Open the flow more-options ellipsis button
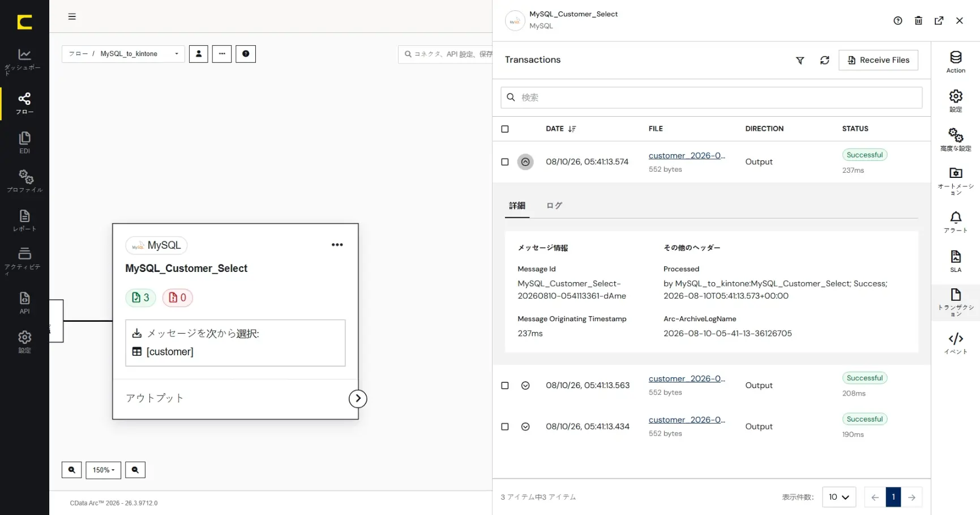The image size is (980, 515). pyautogui.click(x=222, y=54)
